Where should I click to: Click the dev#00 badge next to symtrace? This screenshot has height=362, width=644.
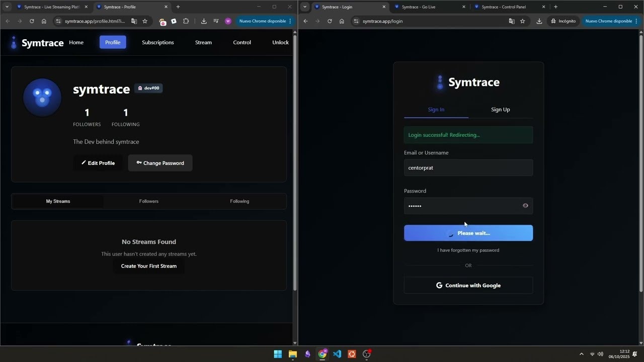(x=148, y=88)
